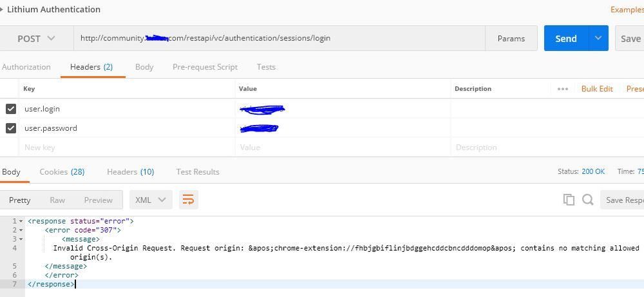Send the POST request
This screenshot has width=644, height=297.
pyautogui.click(x=566, y=38)
